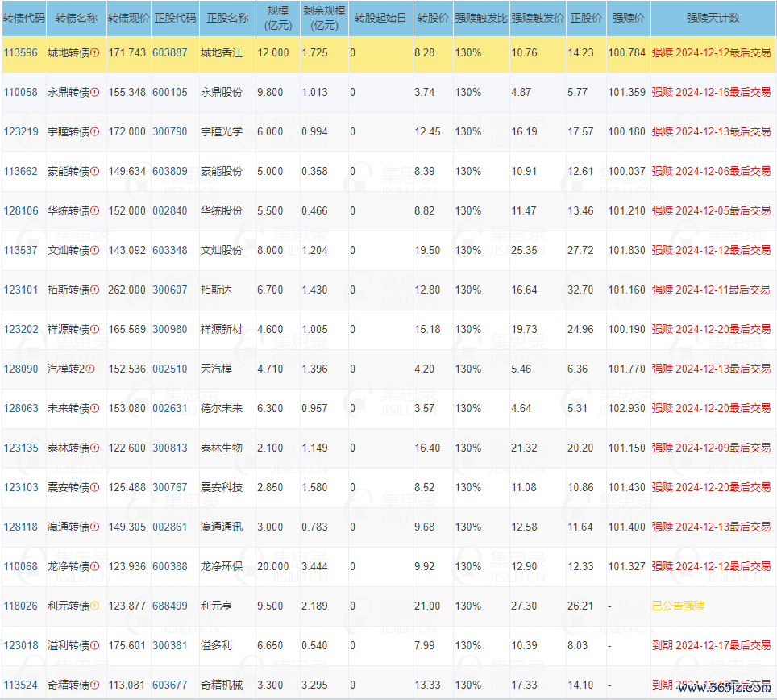
Task: Click trigger price 27.30 cell
Action: (x=524, y=606)
